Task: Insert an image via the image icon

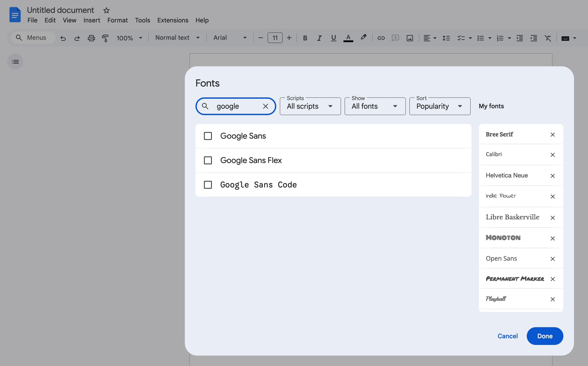Action: click(x=409, y=38)
